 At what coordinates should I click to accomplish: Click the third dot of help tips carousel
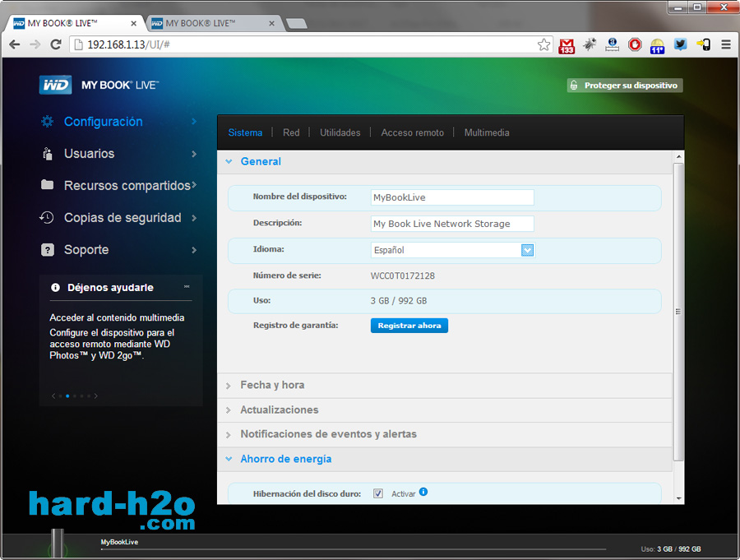pos(75,396)
